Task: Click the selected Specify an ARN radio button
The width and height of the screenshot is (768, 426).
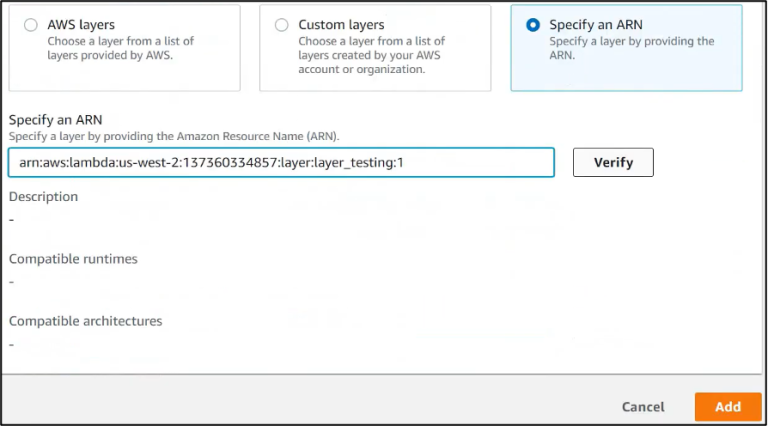Action: pos(532,25)
